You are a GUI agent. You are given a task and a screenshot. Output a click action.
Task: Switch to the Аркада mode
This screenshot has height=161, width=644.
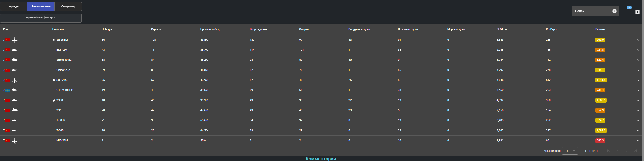click(x=14, y=7)
